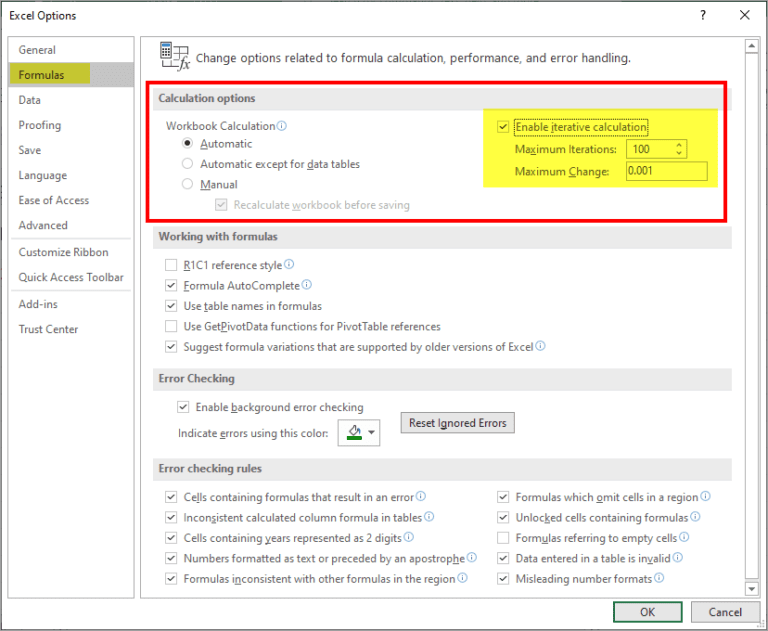Screen dimensions: 768x631
Task: Toggle Cells containing formulas that result in error
Action: point(171,497)
